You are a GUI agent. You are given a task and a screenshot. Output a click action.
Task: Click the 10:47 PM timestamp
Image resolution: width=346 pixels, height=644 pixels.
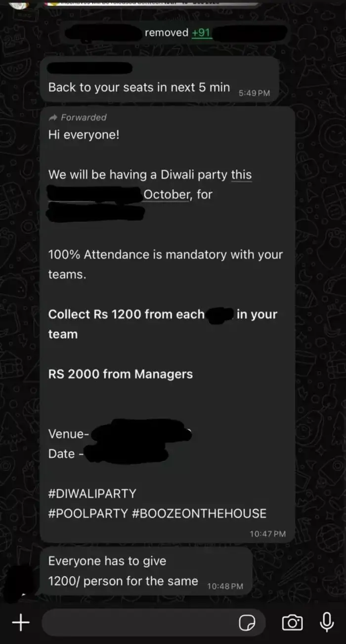pos(267,534)
